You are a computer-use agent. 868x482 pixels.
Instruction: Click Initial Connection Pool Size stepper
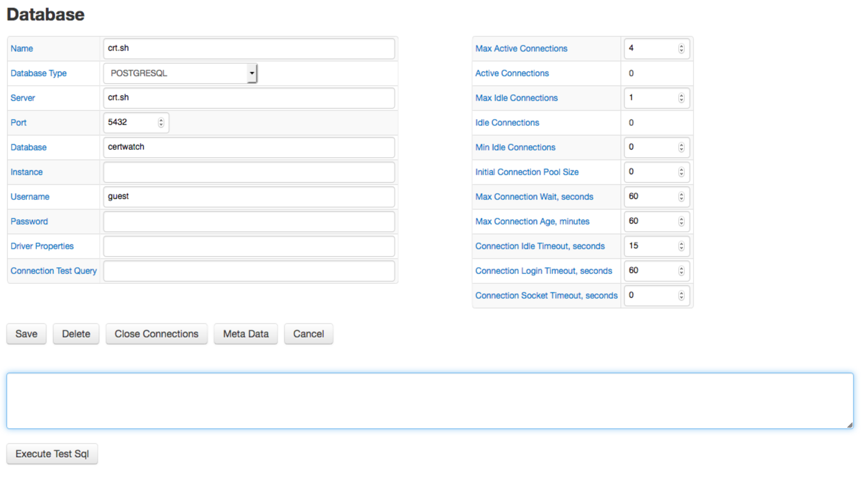pos(681,172)
